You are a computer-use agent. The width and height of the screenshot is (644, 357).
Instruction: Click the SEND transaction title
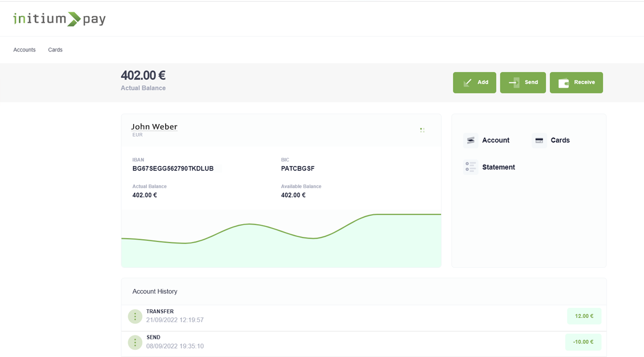coord(153,337)
